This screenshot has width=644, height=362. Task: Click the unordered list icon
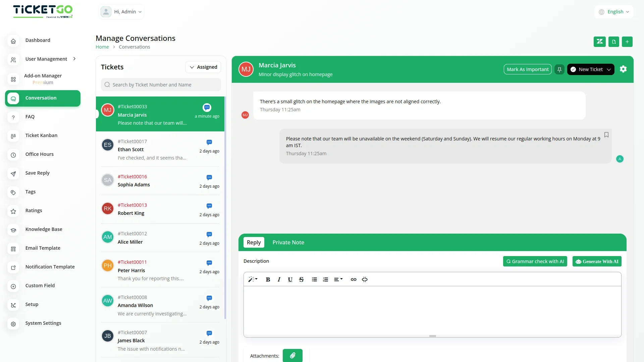(314, 280)
